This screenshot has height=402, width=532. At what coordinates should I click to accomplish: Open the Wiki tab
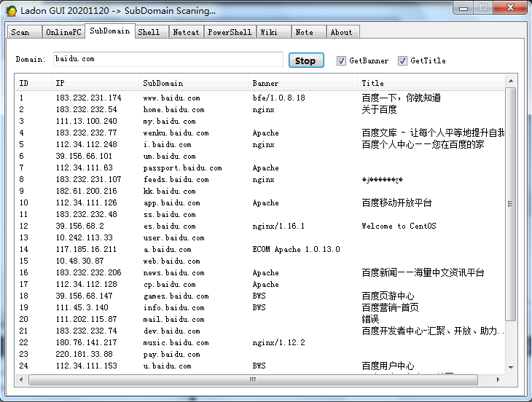tap(273, 32)
